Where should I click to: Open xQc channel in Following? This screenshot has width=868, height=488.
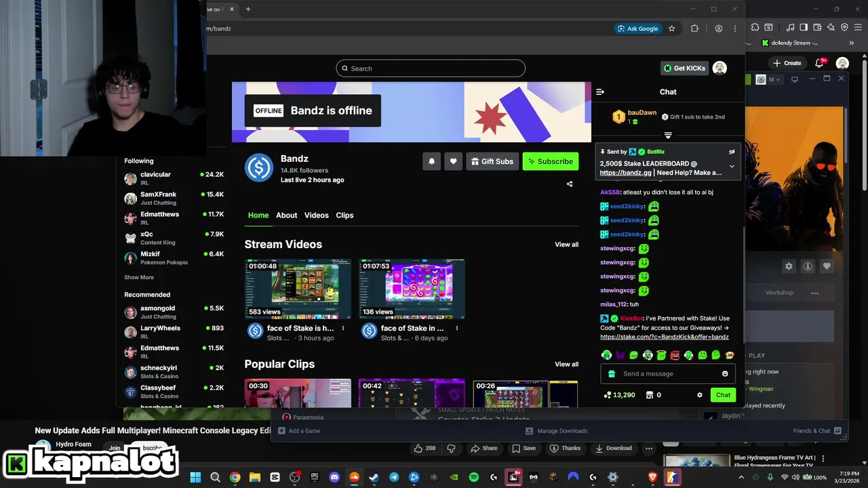pos(174,239)
